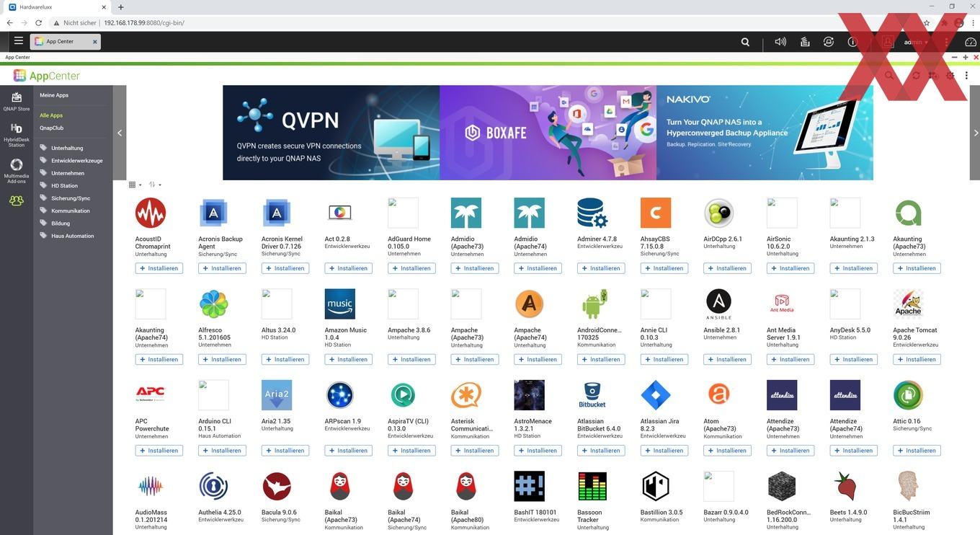The width and height of the screenshot is (980, 535).
Task: Open a new browser tab
Action: click(120, 7)
